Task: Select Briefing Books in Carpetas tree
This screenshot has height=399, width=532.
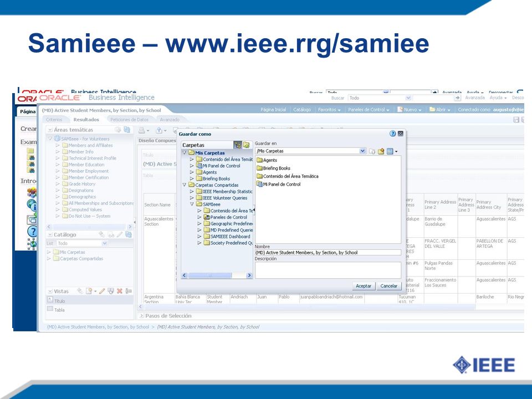Action: 213,178
